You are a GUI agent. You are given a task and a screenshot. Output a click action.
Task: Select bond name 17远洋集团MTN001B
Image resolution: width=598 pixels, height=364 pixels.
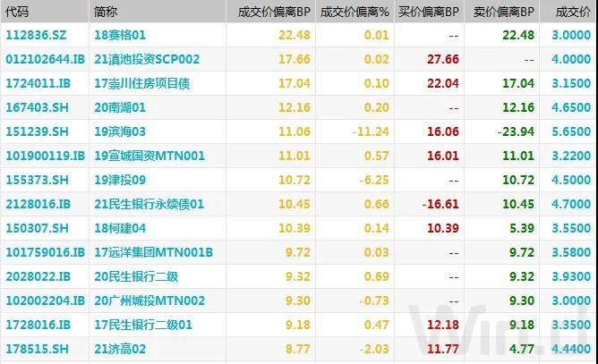pos(153,252)
